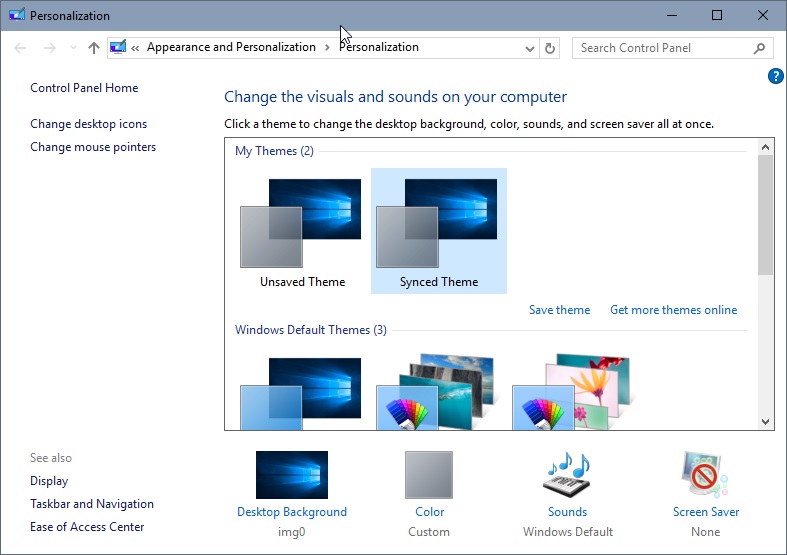
Task: Click scrollbar down arrow in themes list
Action: 765,422
